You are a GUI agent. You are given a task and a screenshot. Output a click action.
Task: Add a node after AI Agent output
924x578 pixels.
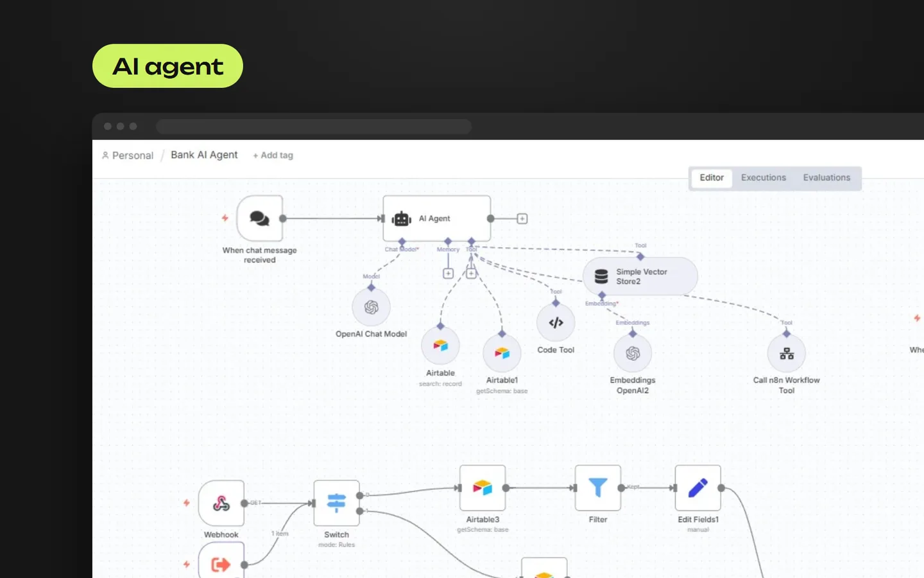pos(522,219)
